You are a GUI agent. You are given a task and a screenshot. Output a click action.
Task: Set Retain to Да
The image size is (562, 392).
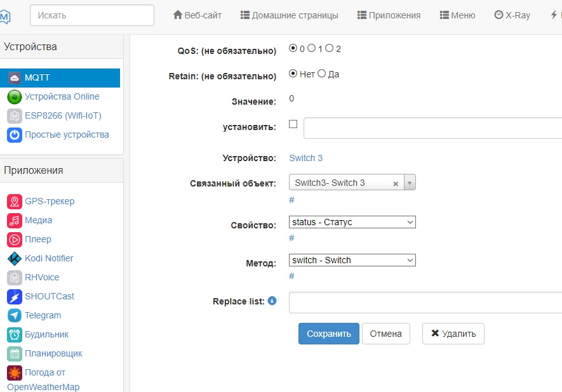[x=321, y=74]
